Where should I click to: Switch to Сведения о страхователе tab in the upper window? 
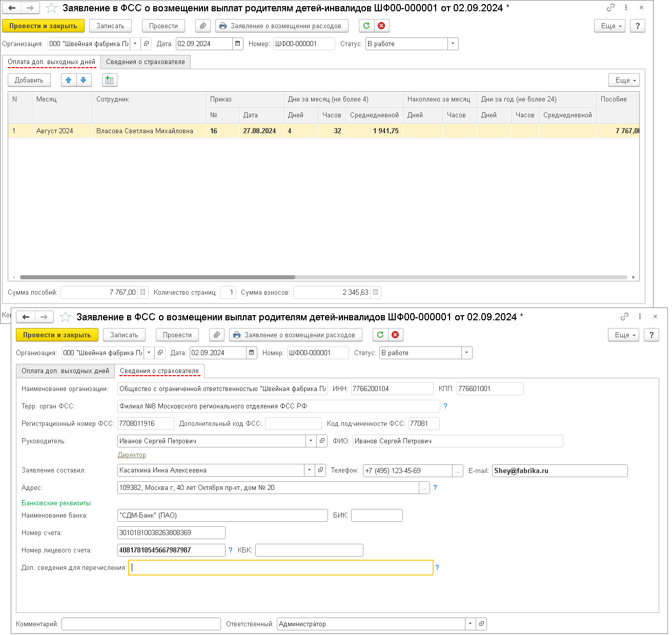click(x=146, y=62)
